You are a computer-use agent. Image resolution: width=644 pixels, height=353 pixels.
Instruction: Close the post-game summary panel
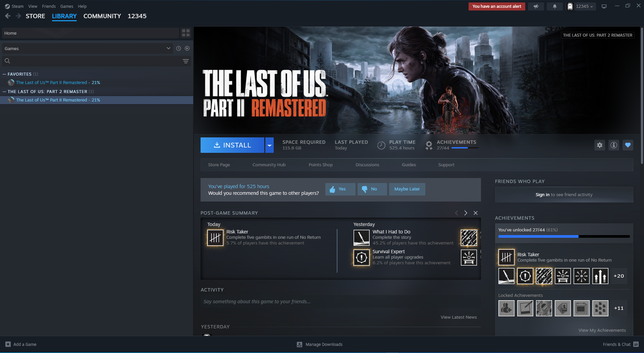click(x=475, y=213)
